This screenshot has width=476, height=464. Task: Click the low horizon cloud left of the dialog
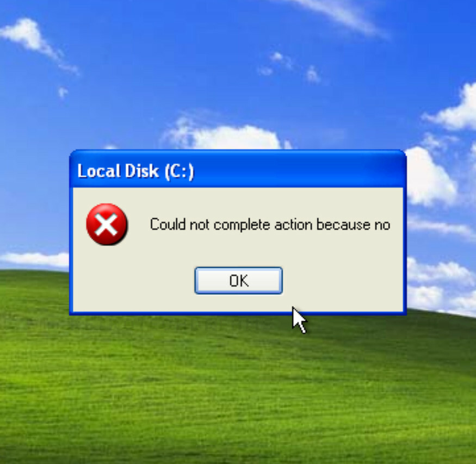35,259
